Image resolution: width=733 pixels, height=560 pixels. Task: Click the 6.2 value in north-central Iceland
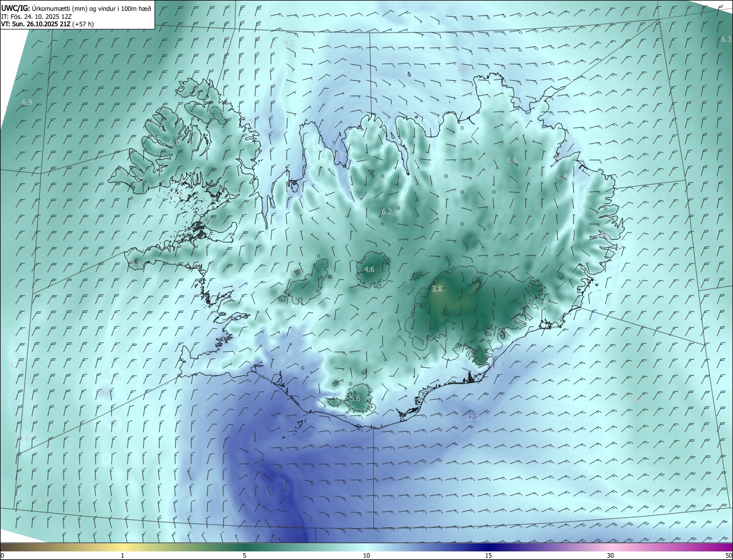tap(387, 211)
